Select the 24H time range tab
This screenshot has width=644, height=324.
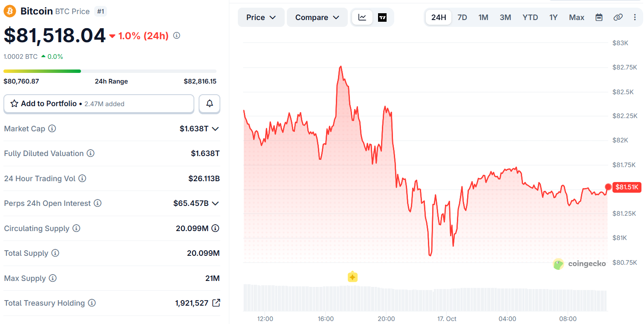pyautogui.click(x=439, y=17)
